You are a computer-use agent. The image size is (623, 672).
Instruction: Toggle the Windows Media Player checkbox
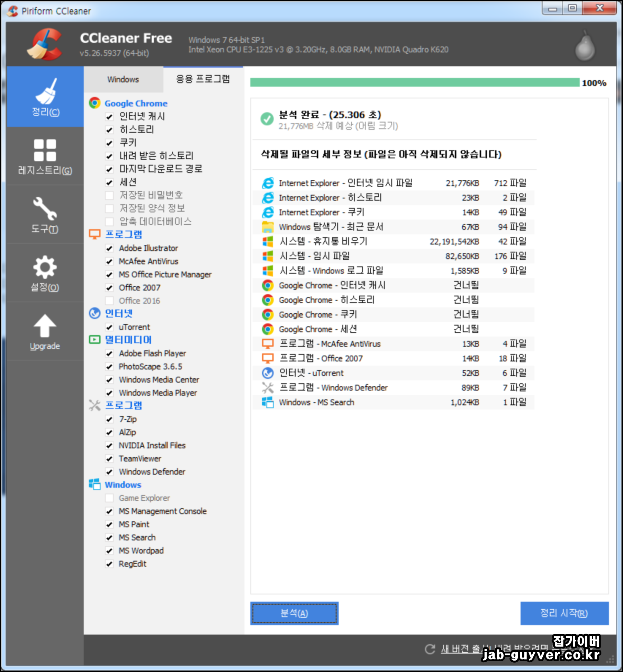(109, 393)
